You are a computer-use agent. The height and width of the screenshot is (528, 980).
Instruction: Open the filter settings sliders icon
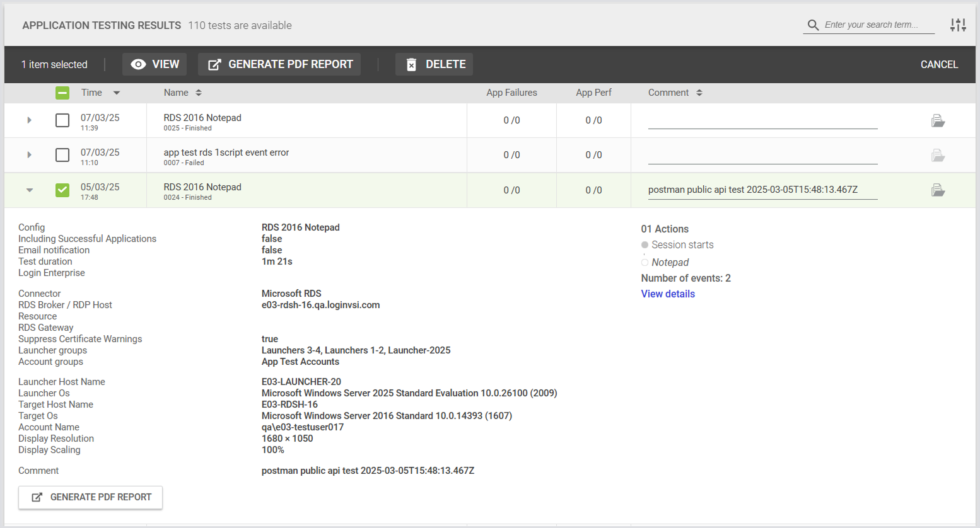pos(958,25)
